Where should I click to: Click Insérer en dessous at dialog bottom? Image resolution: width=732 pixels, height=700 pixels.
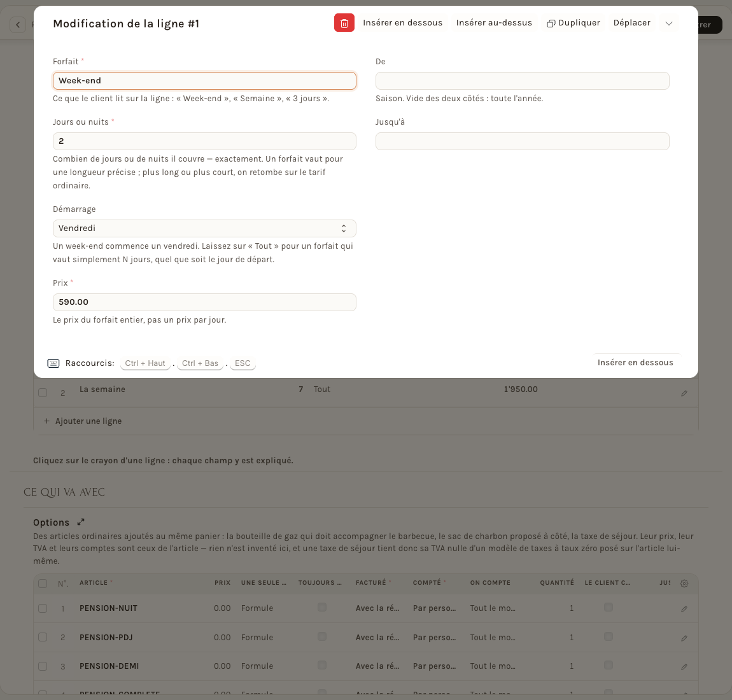click(635, 363)
